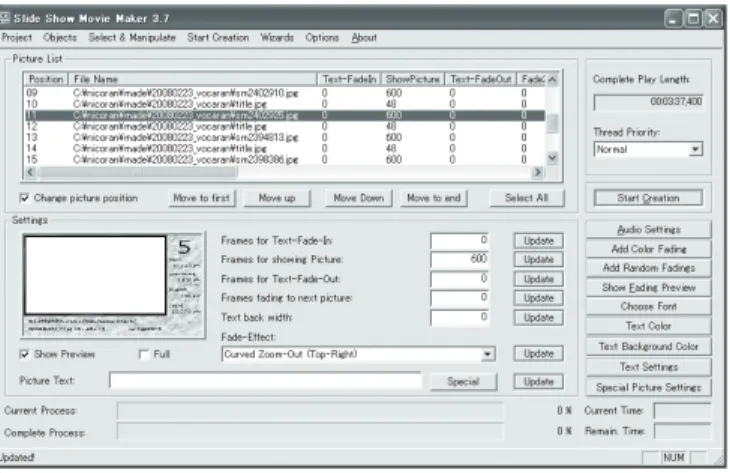The height and width of the screenshot is (473, 730).
Task: Open the Text Color picker button
Action: (x=649, y=326)
